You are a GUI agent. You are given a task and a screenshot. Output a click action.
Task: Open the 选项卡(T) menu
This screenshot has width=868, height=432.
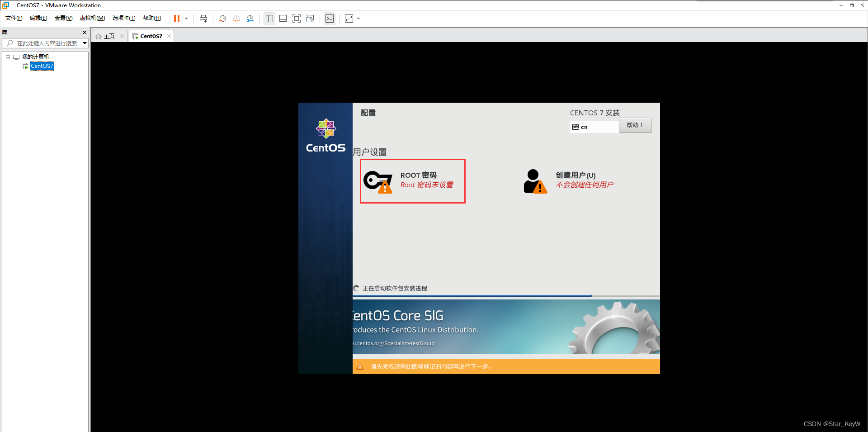123,18
